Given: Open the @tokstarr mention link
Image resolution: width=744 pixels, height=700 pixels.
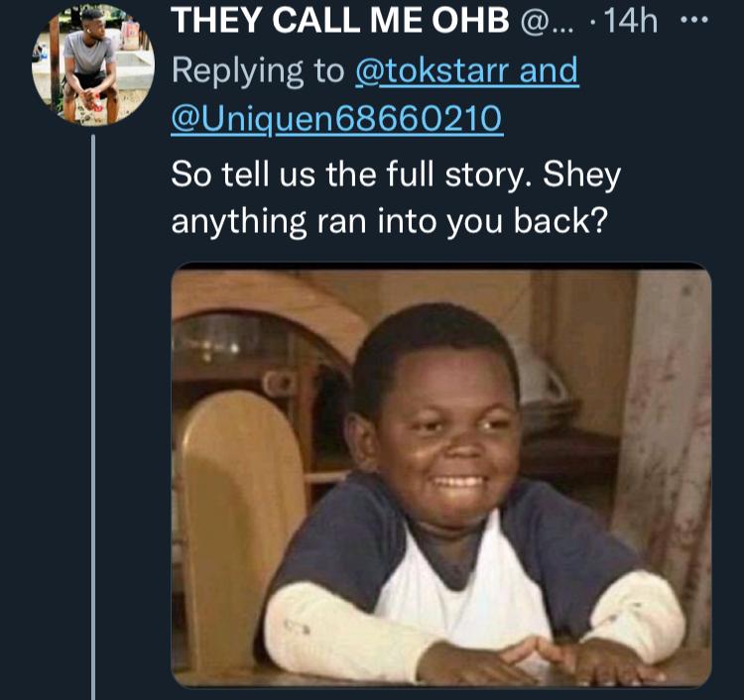Looking at the screenshot, I should click(434, 70).
